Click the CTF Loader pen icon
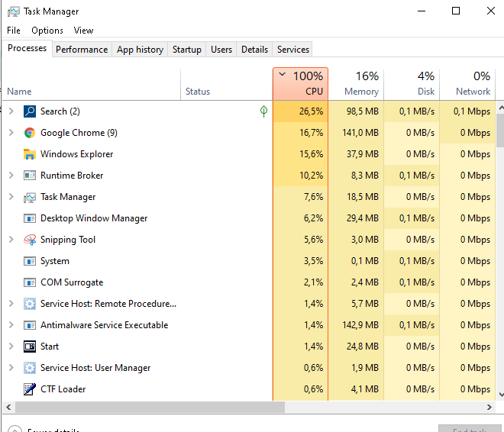 click(30, 389)
